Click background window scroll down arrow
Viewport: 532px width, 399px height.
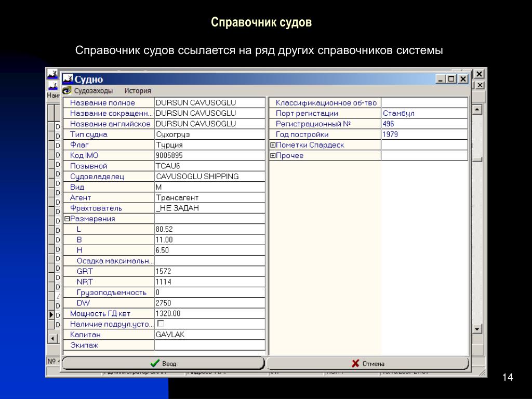pos(477,329)
